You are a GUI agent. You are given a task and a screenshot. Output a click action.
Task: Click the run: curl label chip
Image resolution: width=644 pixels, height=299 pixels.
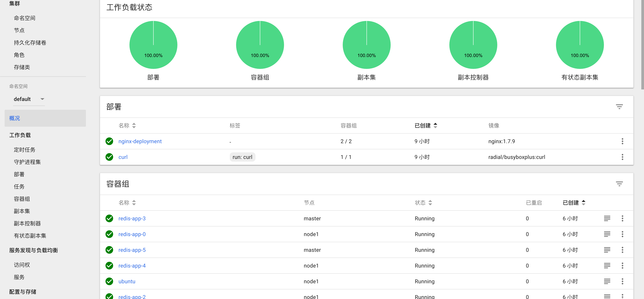242,157
